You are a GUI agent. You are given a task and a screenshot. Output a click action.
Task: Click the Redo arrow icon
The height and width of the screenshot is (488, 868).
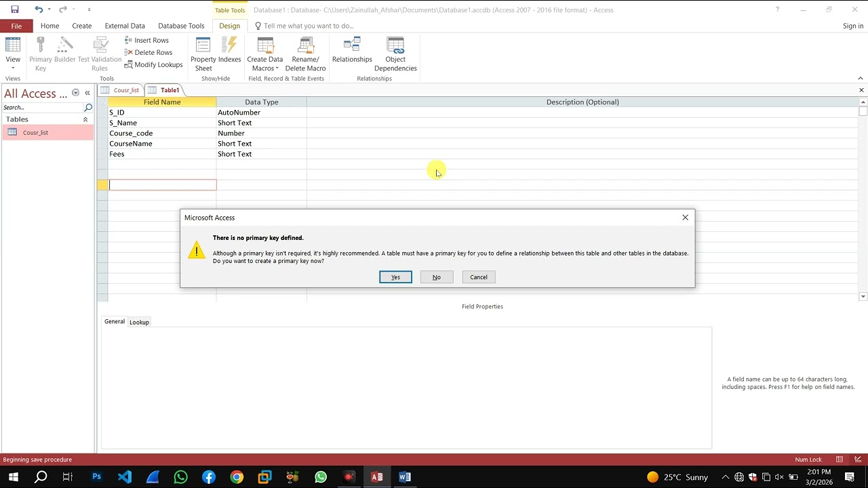[63, 9]
